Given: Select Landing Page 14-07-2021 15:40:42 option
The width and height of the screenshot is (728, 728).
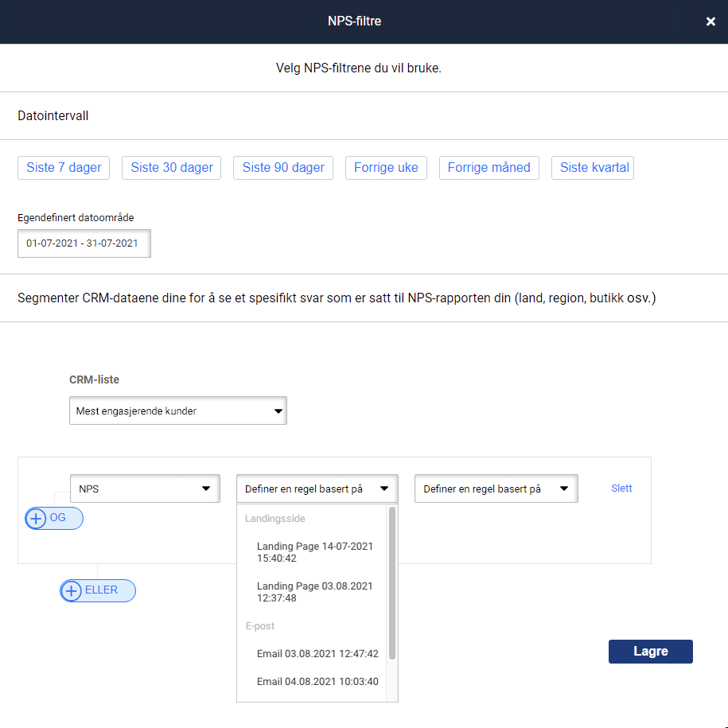Looking at the screenshot, I should 314,552.
